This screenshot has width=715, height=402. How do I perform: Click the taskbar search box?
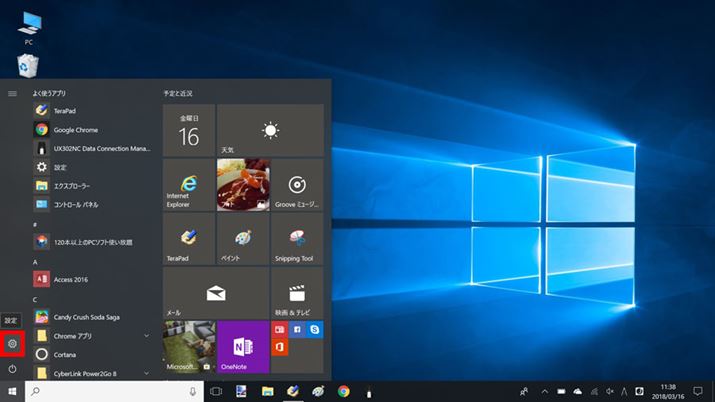tap(112, 392)
